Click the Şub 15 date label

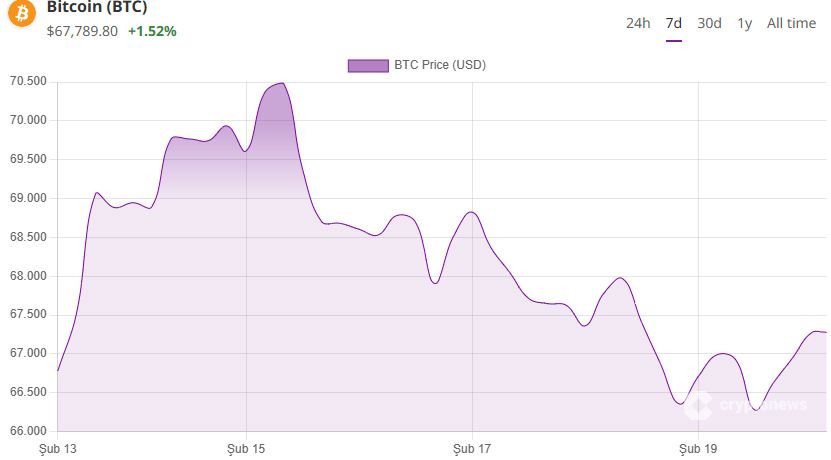pyautogui.click(x=246, y=449)
